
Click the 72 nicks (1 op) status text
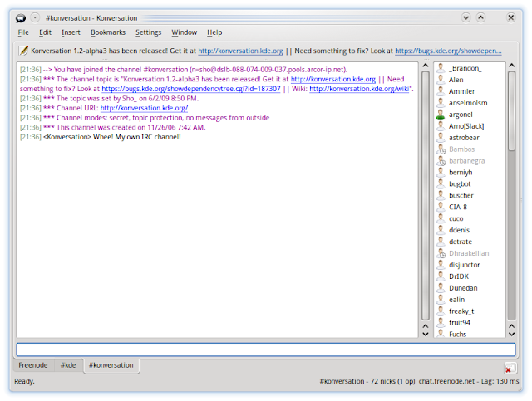(392, 381)
